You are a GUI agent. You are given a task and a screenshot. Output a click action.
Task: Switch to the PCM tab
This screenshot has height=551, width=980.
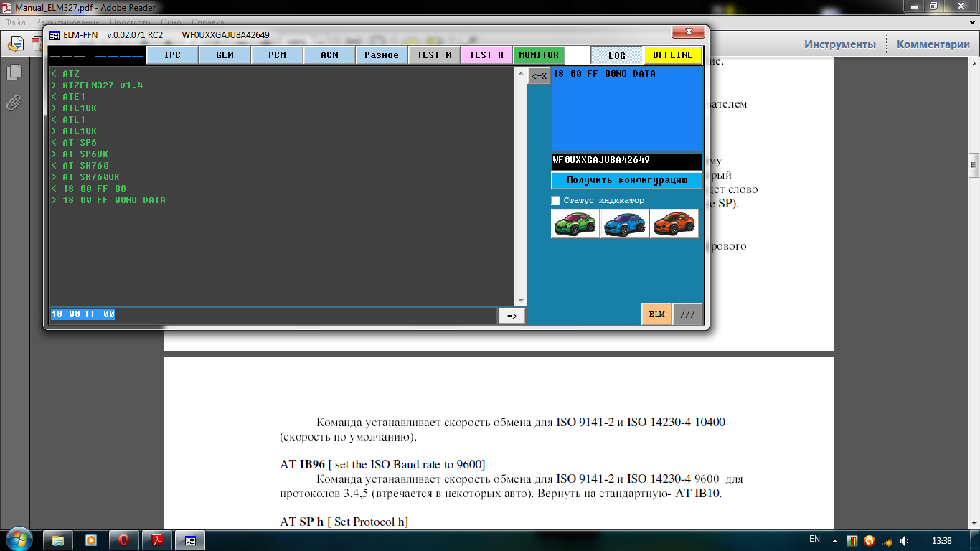[x=277, y=55]
